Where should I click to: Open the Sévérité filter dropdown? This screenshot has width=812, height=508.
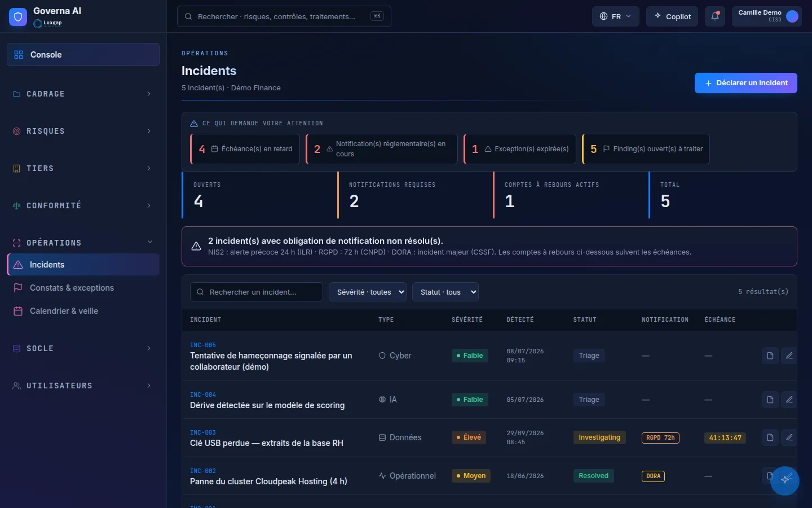(x=368, y=292)
